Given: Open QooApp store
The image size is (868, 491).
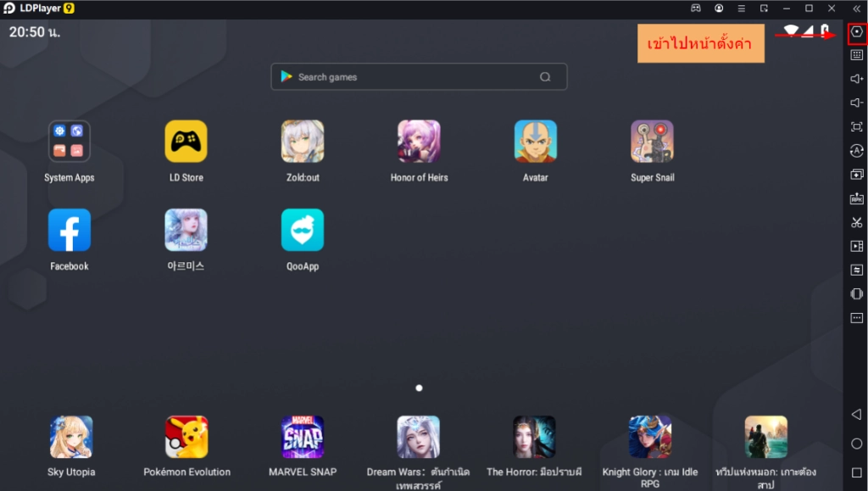Looking at the screenshot, I should [x=303, y=230].
